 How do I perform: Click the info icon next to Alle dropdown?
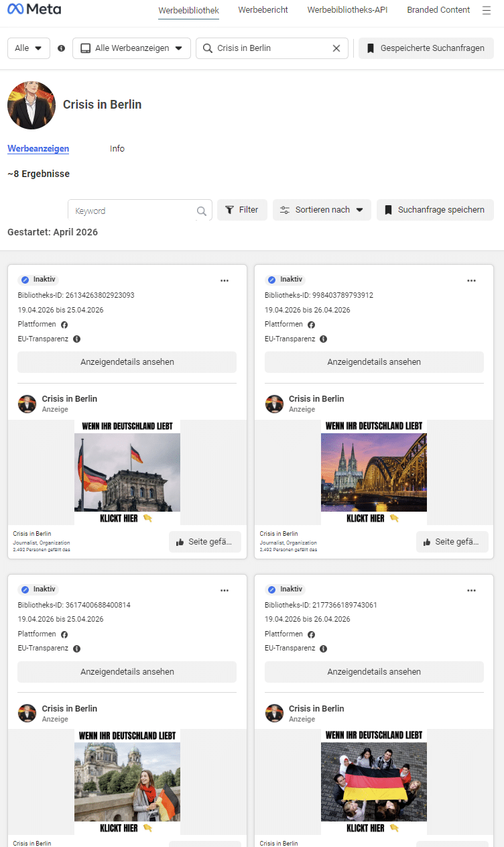62,48
